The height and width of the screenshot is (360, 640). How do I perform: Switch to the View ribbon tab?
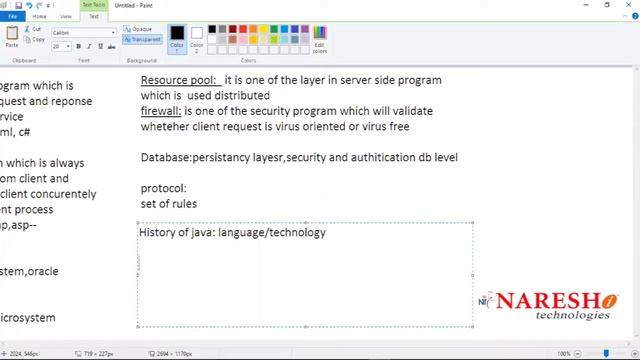click(x=66, y=16)
